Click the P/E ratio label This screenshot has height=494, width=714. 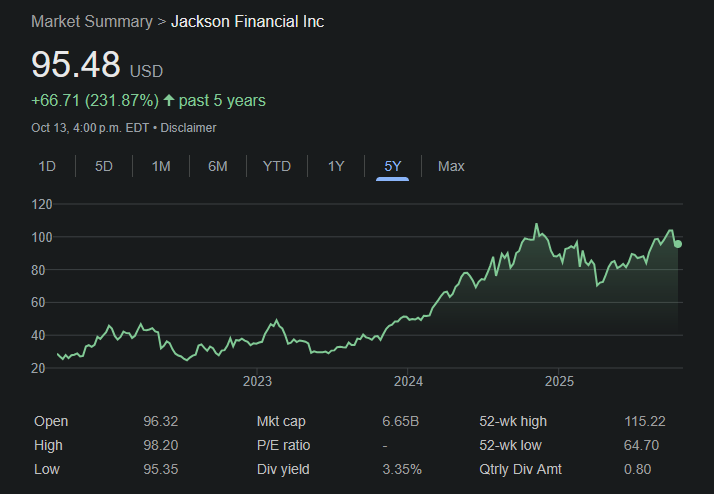(x=283, y=445)
